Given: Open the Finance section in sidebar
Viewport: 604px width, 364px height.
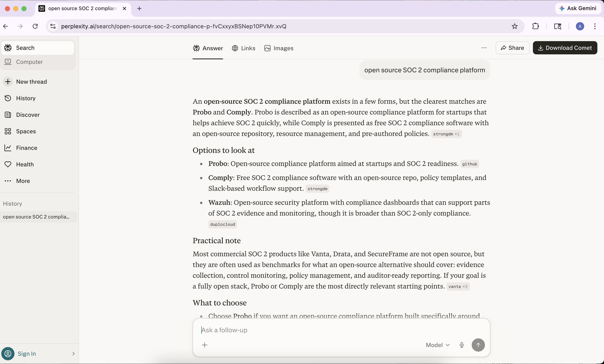Looking at the screenshot, I should point(26,148).
